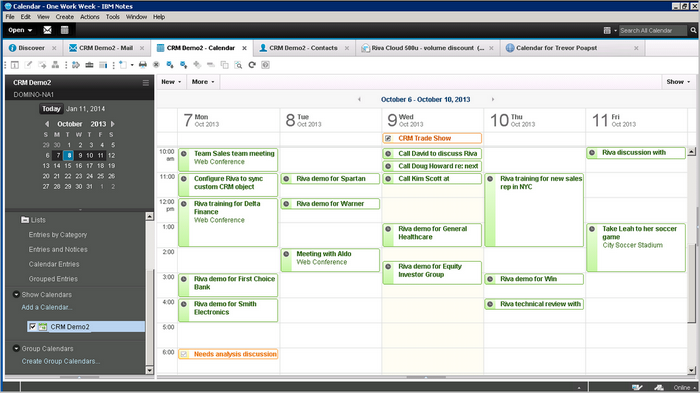Open the Show dropdown at the right

(678, 82)
